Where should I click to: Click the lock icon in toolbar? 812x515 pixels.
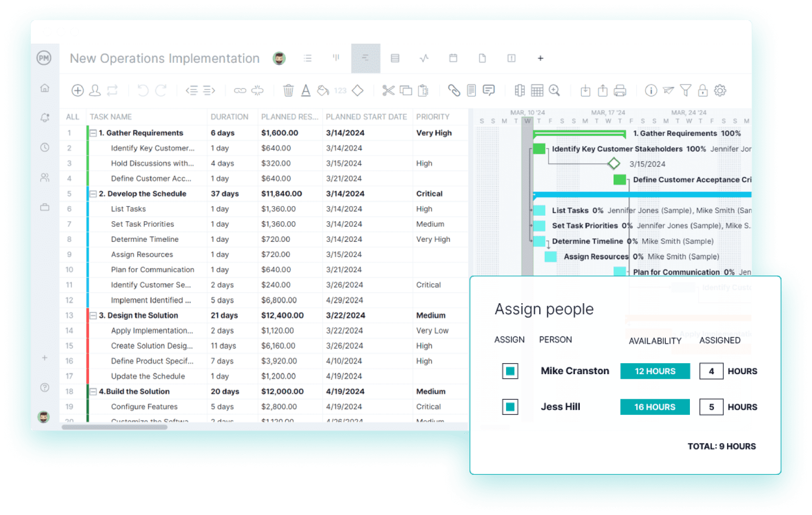coord(703,91)
